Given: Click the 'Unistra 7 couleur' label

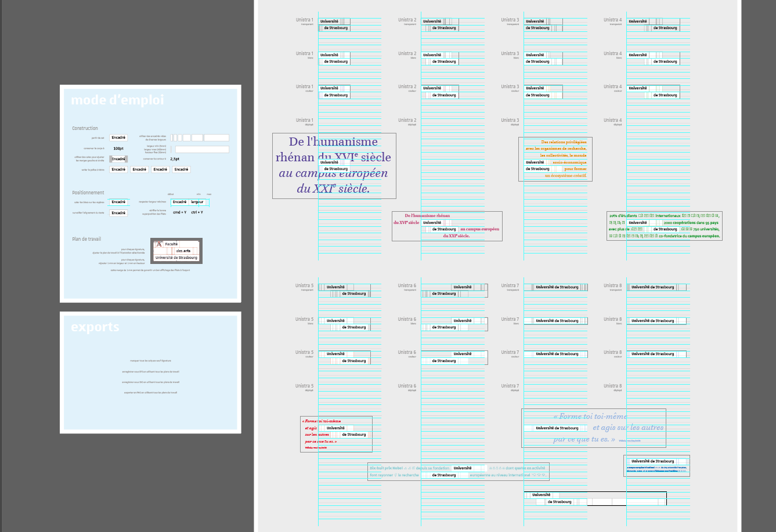Looking at the screenshot, I should [x=510, y=354].
